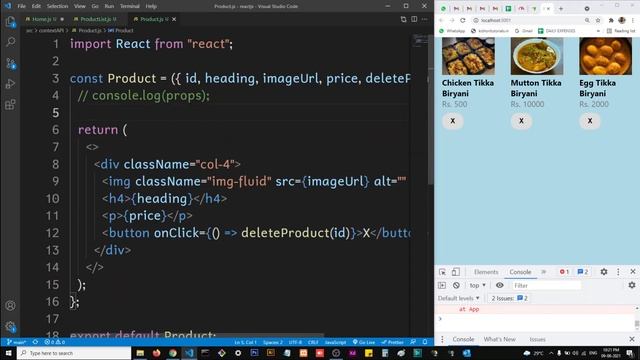Close the DevTools drawer
This screenshot has width=640, height=360.
pos(632,339)
